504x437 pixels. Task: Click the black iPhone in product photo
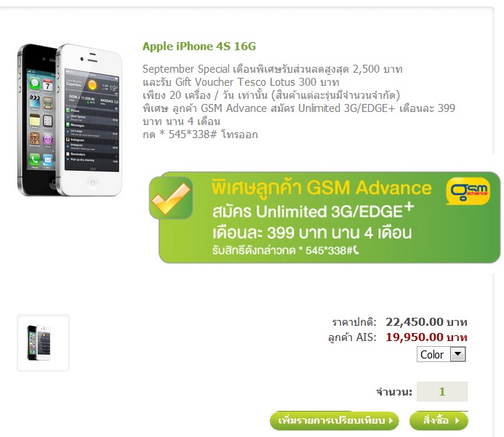(x=37, y=119)
